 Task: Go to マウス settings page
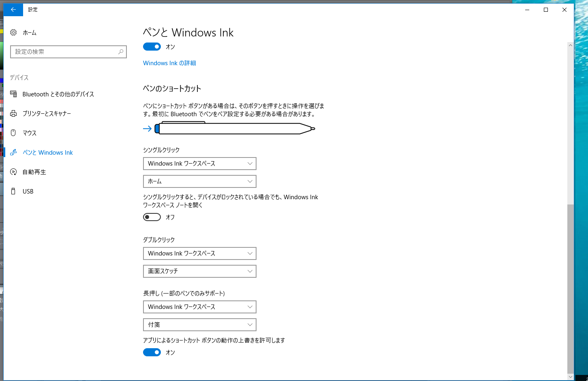(x=30, y=133)
